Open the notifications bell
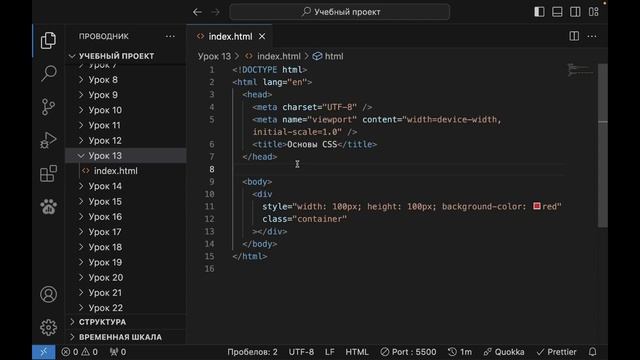This screenshot has width=640, height=360. tap(593, 352)
